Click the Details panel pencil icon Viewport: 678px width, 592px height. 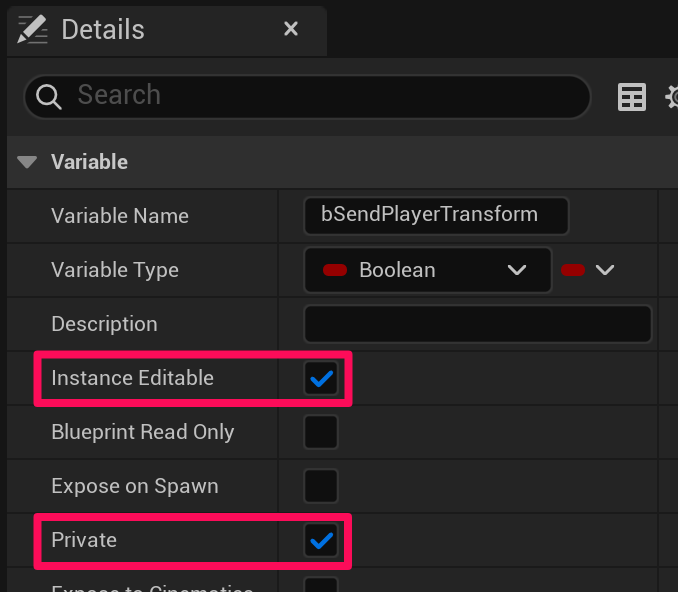coord(32,30)
